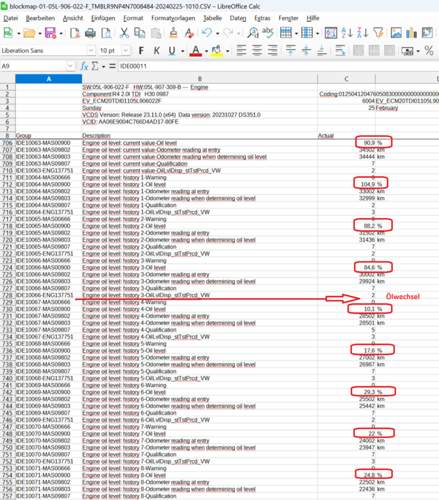The image size is (439, 500).
Task: Expand the underline style dropdown arrow
Action: point(182,51)
